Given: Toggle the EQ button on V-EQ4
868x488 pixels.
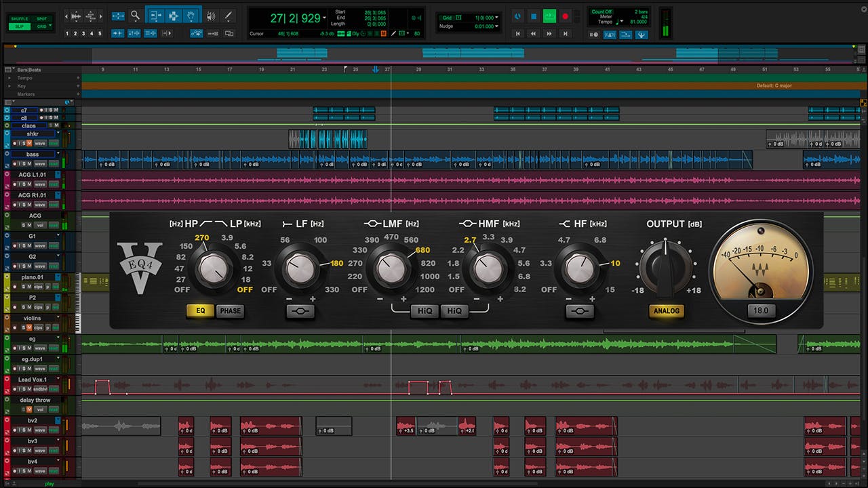Looking at the screenshot, I should pyautogui.click(x=200, y=311).
